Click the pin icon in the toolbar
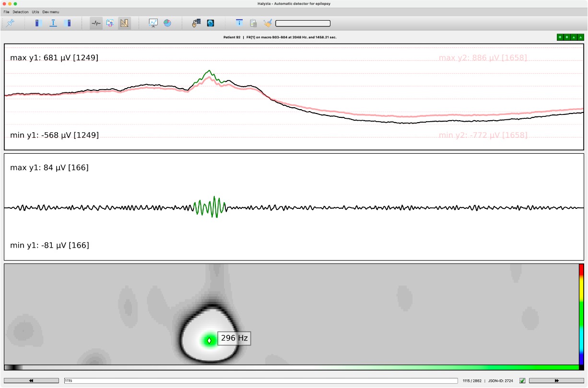The height and width of the screenshot is (388, 588). point(11,23)
